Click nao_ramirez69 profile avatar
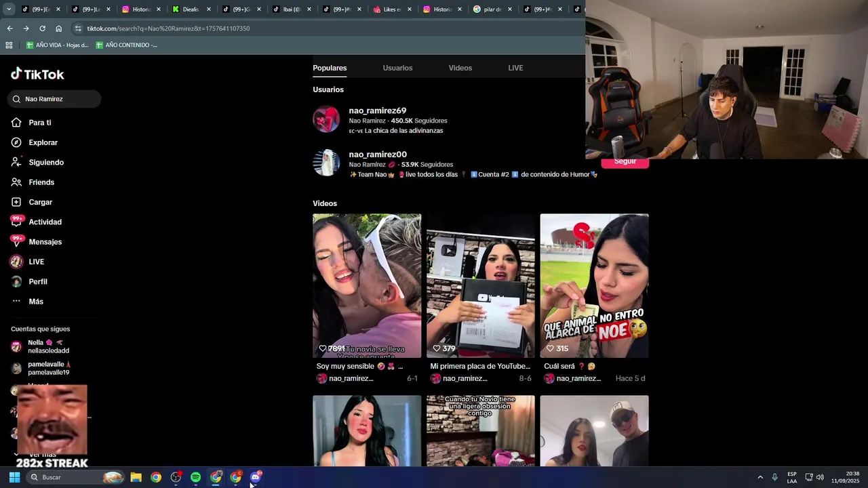 click(326, 119)
